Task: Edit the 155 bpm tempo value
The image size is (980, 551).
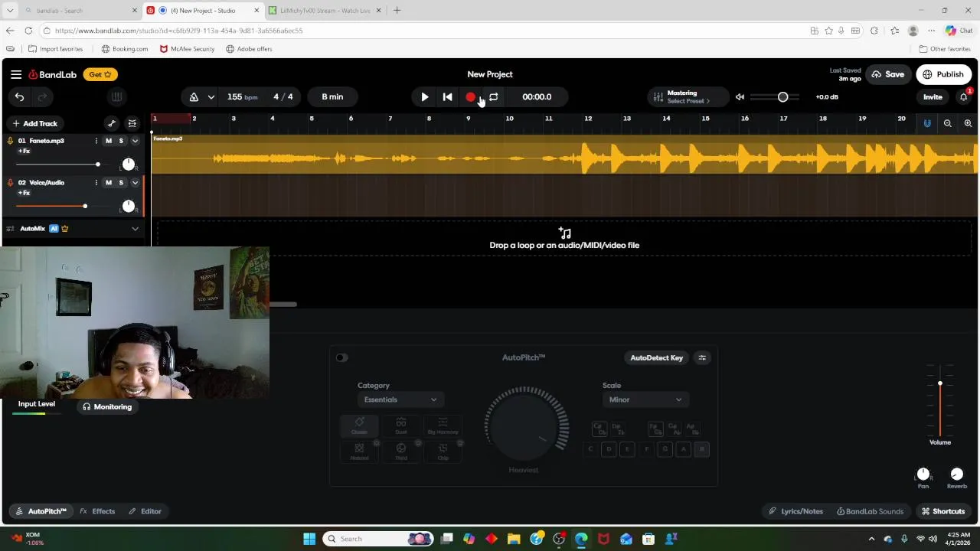Action: (242, 97)
